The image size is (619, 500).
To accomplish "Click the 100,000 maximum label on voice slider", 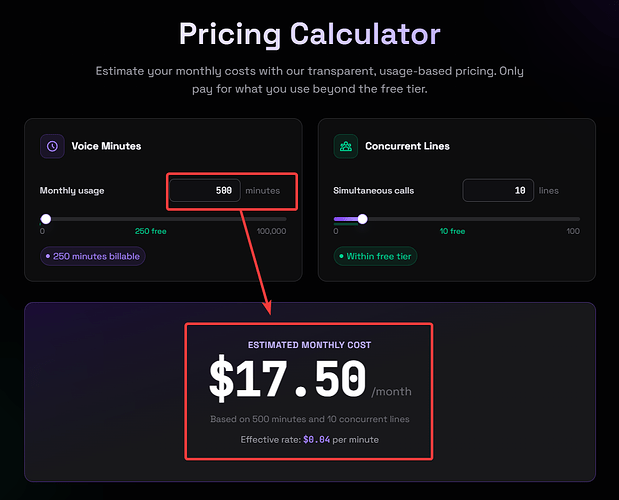I will tap(271, 231).
